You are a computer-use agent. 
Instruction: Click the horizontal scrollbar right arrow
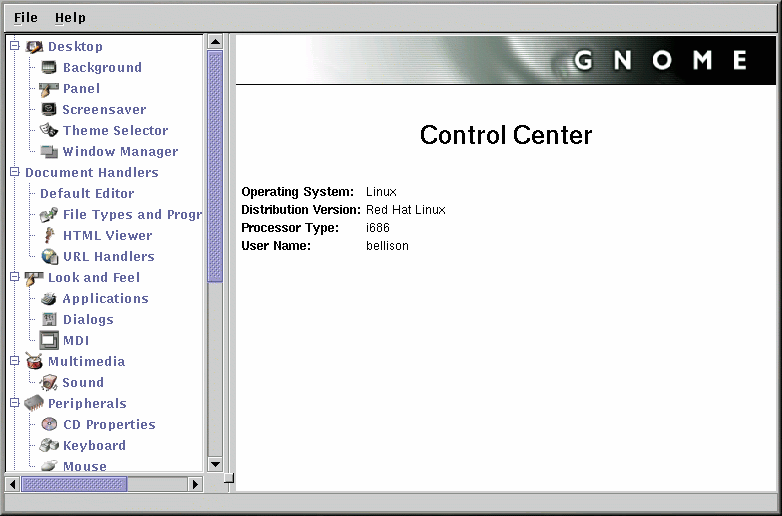196,484
